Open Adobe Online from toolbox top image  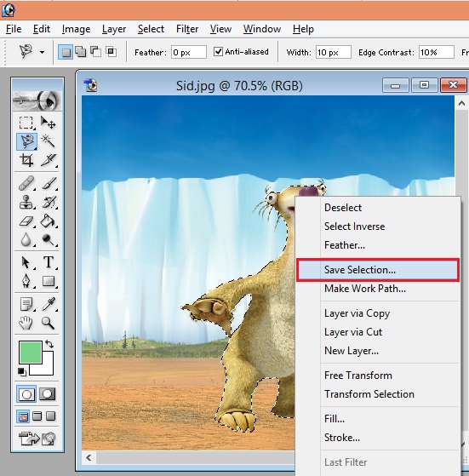tap(37, 100)
